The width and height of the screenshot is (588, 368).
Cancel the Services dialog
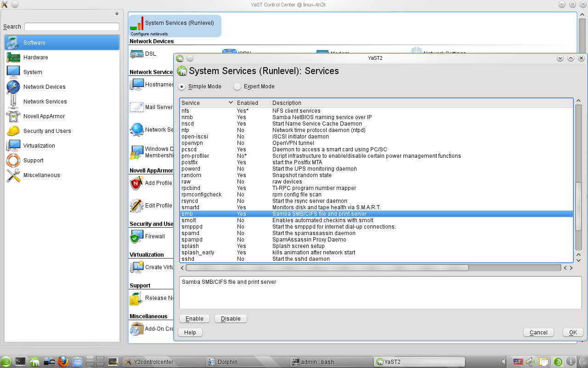click(x=538, y=333)
